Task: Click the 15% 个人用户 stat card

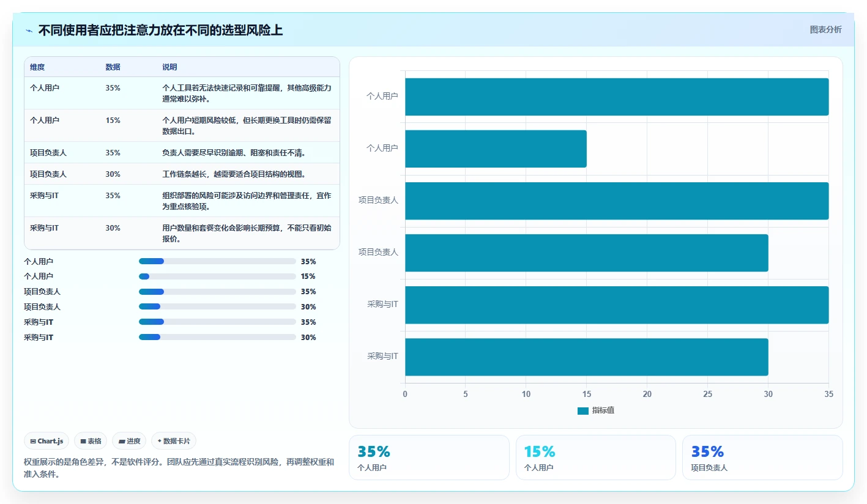Action: click(596, 458)
